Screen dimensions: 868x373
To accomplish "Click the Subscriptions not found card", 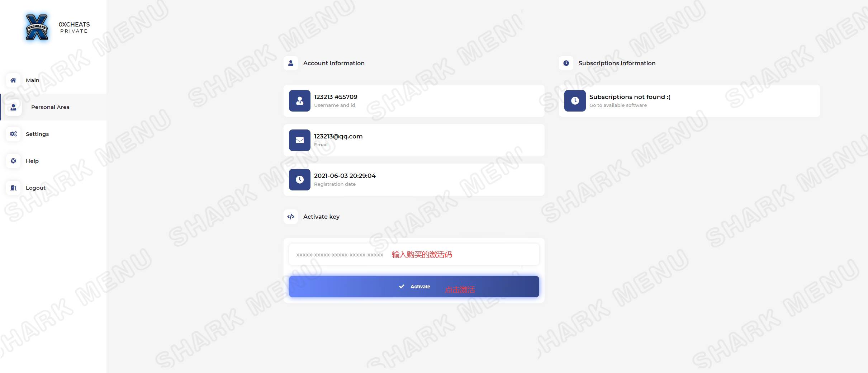I will click(x=689, y=101).
